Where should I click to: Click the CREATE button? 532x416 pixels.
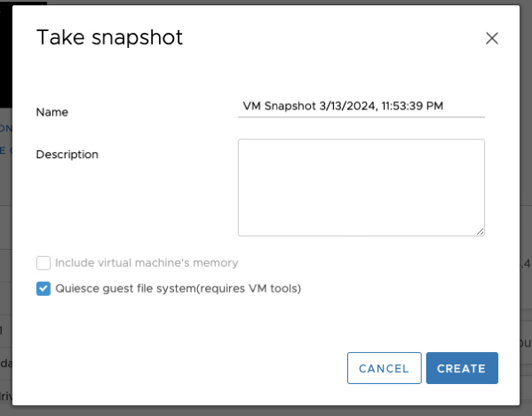click(x=462, y=368)
